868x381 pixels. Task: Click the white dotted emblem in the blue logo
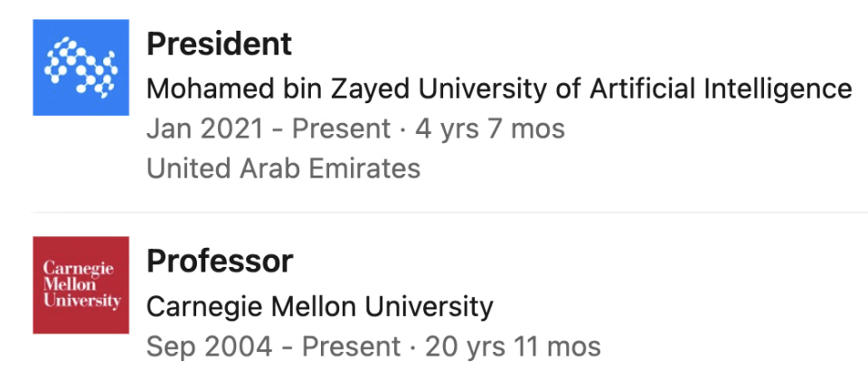click(x=80, y=68)
